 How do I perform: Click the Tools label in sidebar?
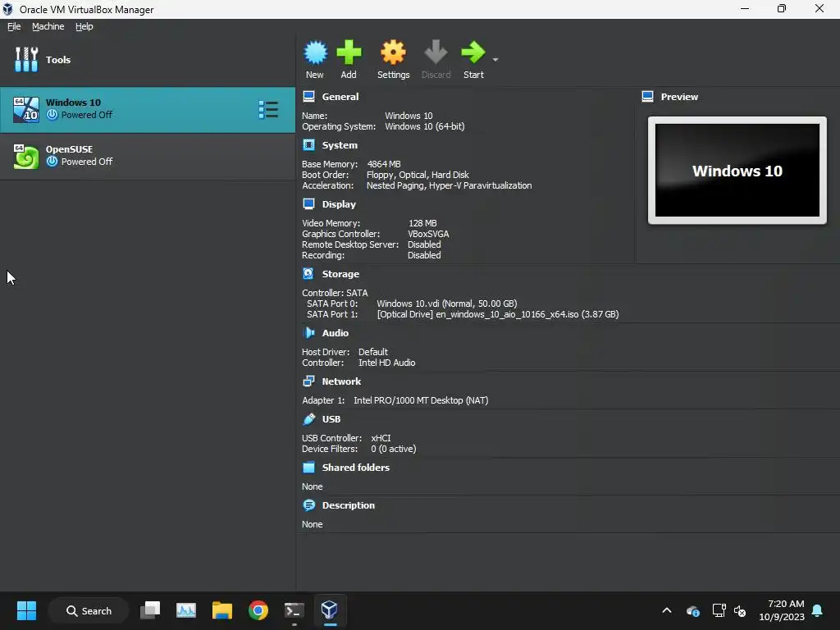pos(58,59)
